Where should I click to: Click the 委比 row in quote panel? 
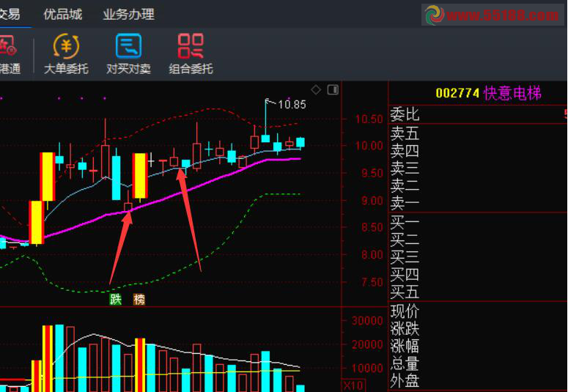click(405, 114)
